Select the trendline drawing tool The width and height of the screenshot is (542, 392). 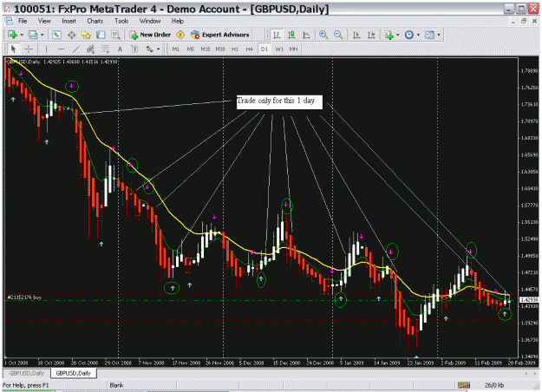point(75,49)
